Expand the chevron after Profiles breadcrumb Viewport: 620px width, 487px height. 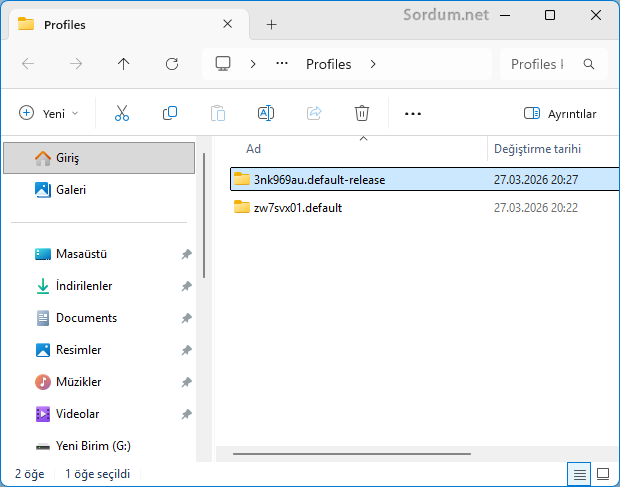[x=373, y=64]
